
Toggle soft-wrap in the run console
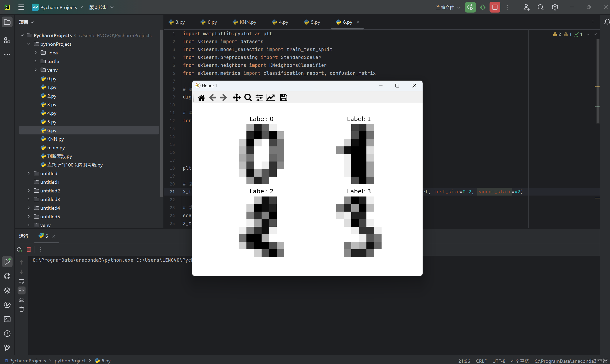(22, 281)
